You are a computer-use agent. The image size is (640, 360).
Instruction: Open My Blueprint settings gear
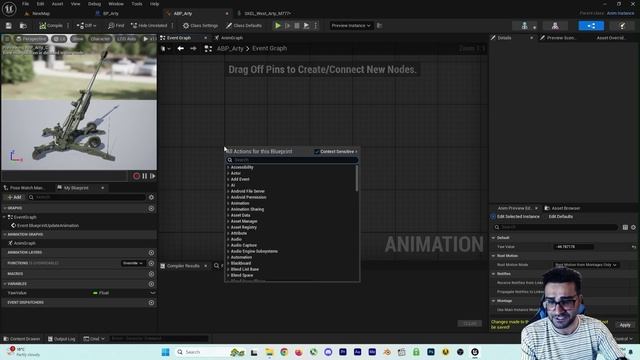(151, 197)
